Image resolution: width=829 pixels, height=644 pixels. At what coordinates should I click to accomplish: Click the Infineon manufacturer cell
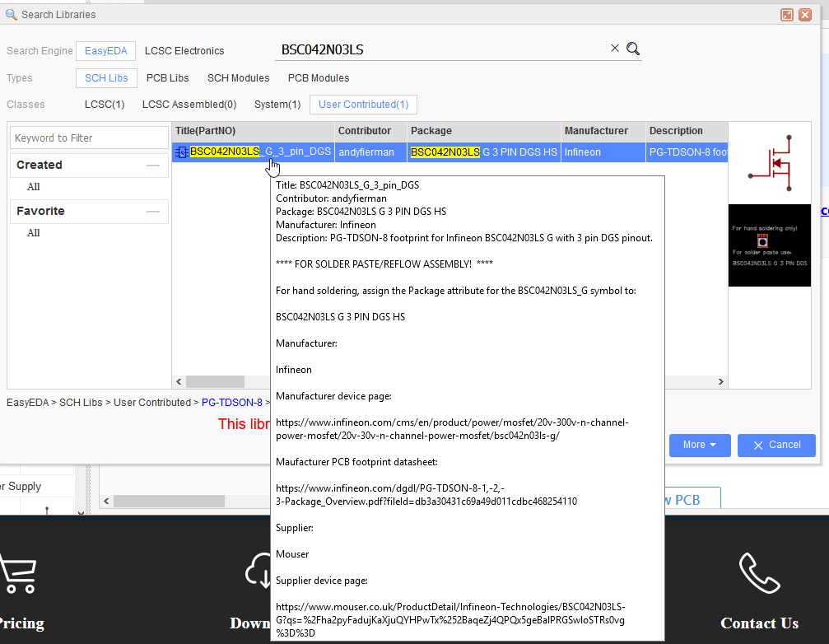pos(603,152)
